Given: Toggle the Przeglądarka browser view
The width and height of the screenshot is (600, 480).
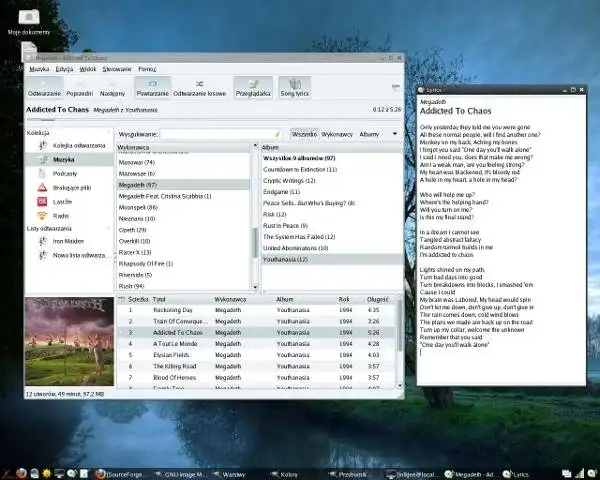Looking at the screenshot, I should pos(253,87).
